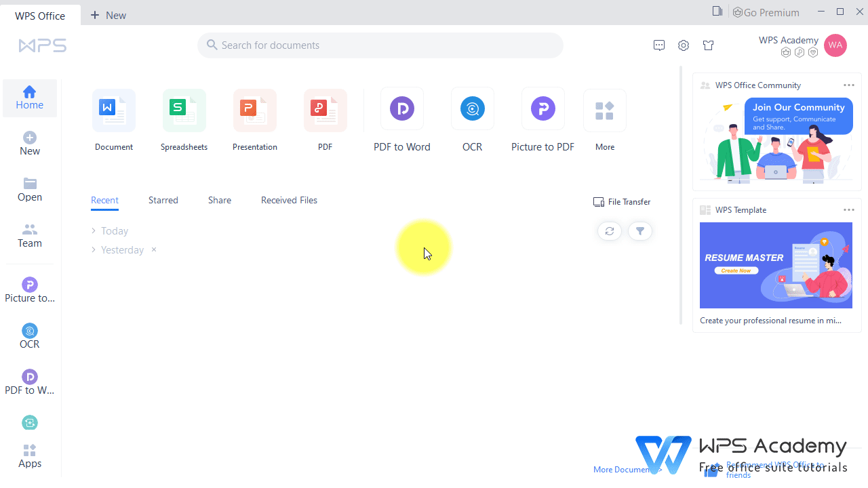This screenshot has height=488, width=868.
Task: Start a new Presentation
Action: pyautogui.click(x=255, y=110)
